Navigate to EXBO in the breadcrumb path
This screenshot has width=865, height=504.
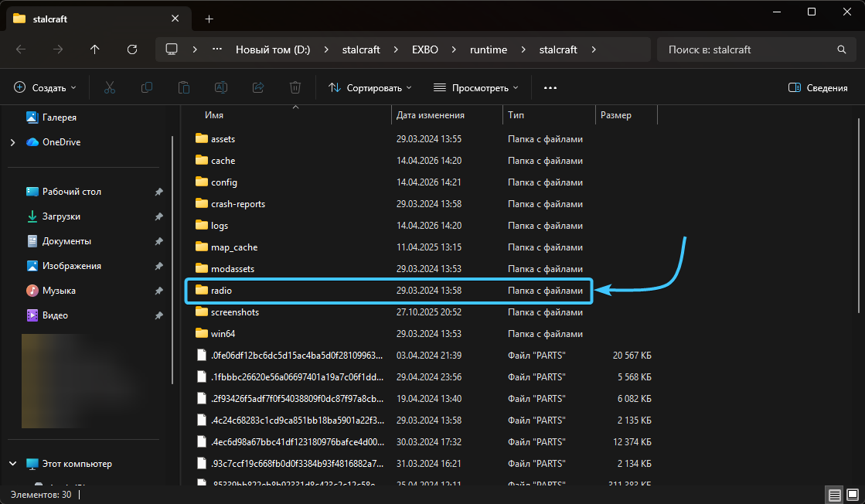click(424, 49)
